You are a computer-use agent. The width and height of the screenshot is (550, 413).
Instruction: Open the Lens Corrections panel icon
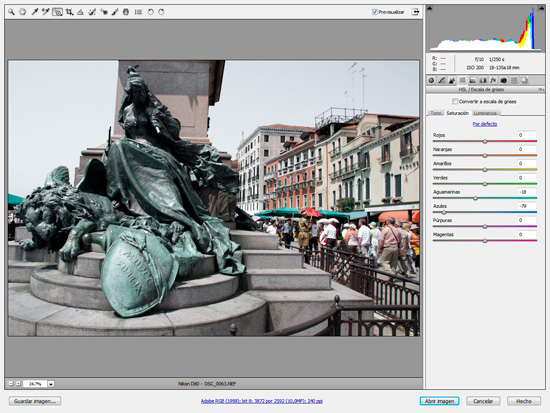pyautogui.click(x=483, y=80)
